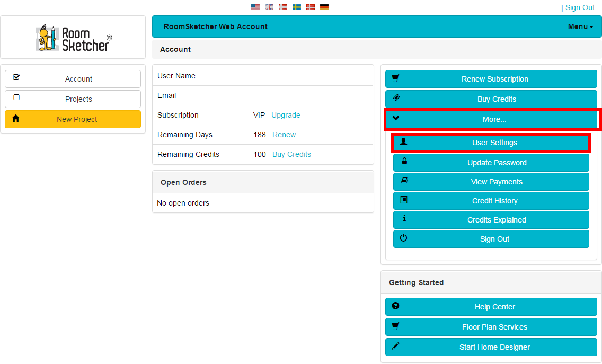Click the Remaining Credits label
Screen dimensions: 602x364
click(189, 154)
